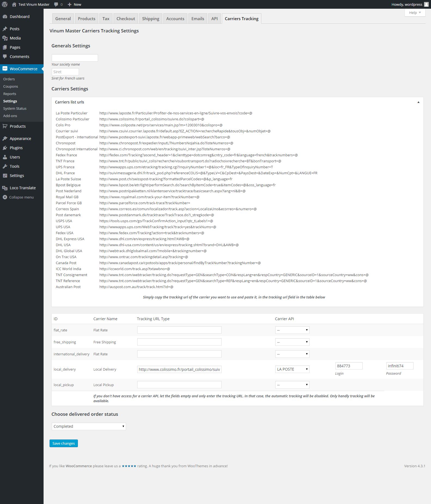Click the Appearance paintbrush icon
Viewport: 431px width, 504px height.
click(5, 139)
